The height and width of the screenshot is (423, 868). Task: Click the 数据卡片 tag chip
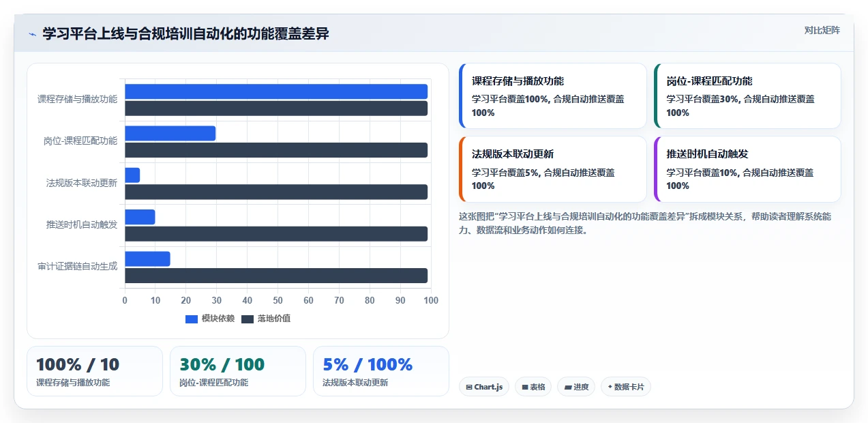(x=626, y=387)
